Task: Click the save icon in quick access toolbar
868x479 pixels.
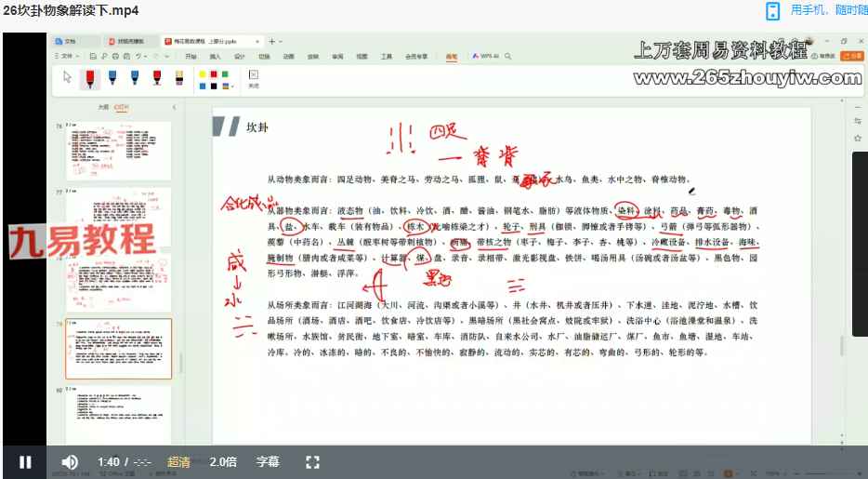Action: point(93,56)
